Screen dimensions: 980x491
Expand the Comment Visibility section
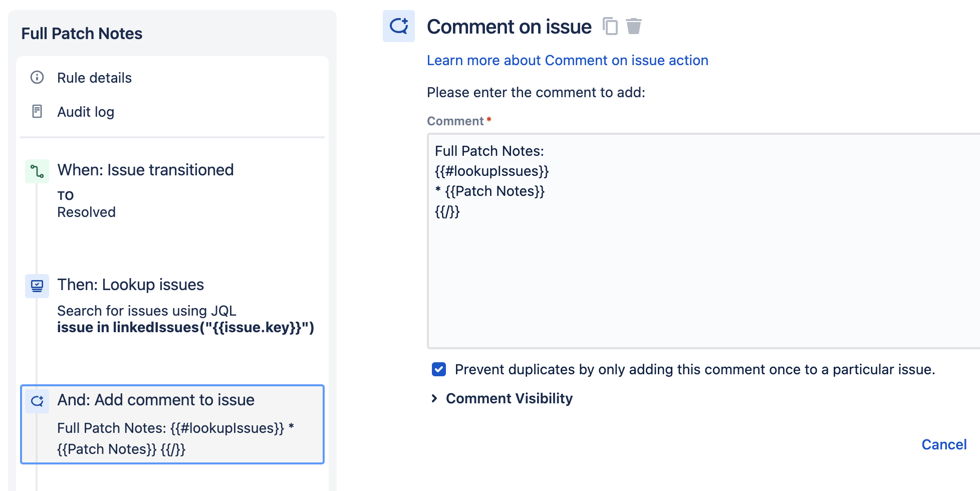pos(509,398)
